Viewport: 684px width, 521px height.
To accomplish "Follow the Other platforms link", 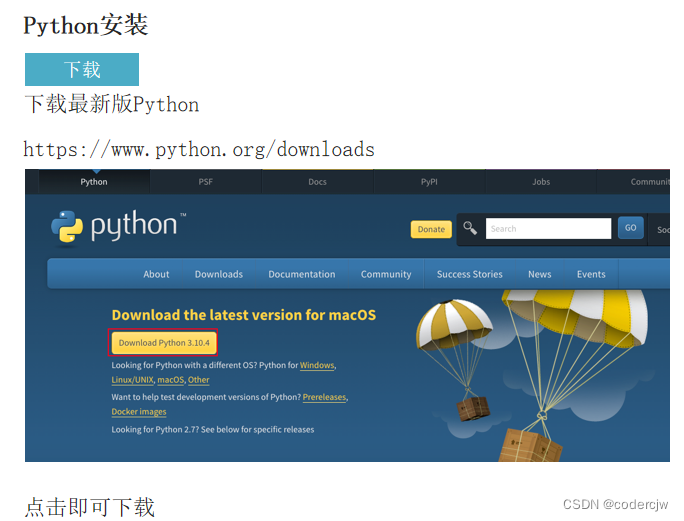I will pos(198,380).
